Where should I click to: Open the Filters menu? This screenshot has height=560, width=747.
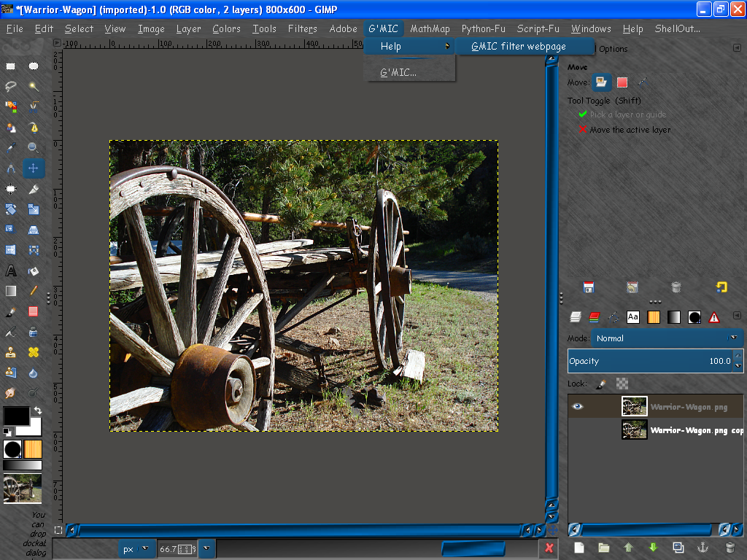(x=303, y=28)
